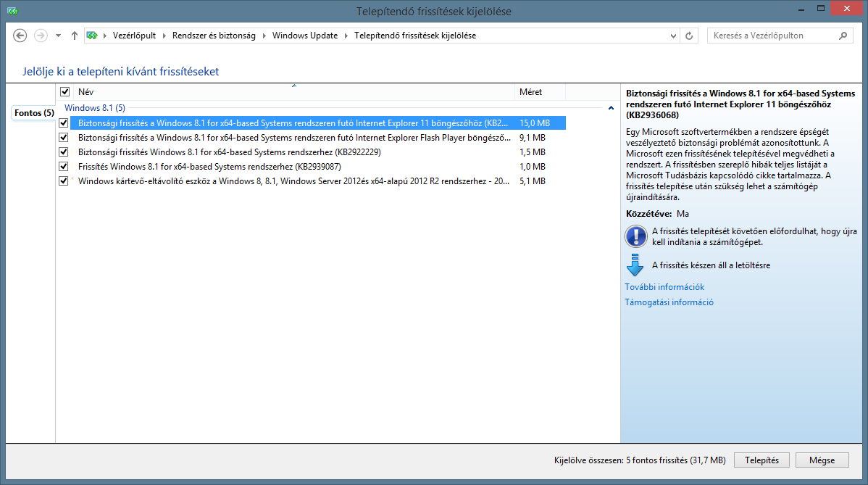Uncheck the KB2922229 security update checkbox
Viewport: 868px width, 485px height.
64,152
